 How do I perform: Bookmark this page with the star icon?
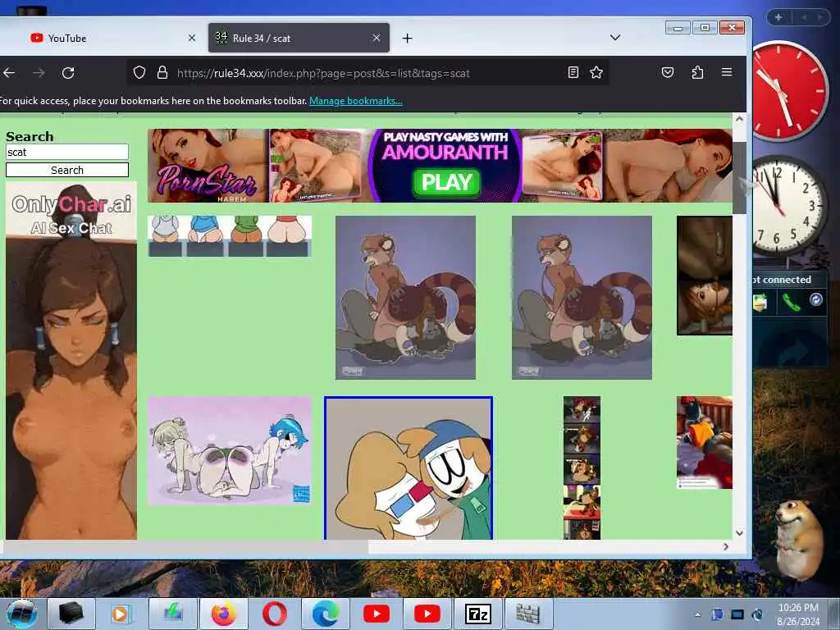coord(596,72)
